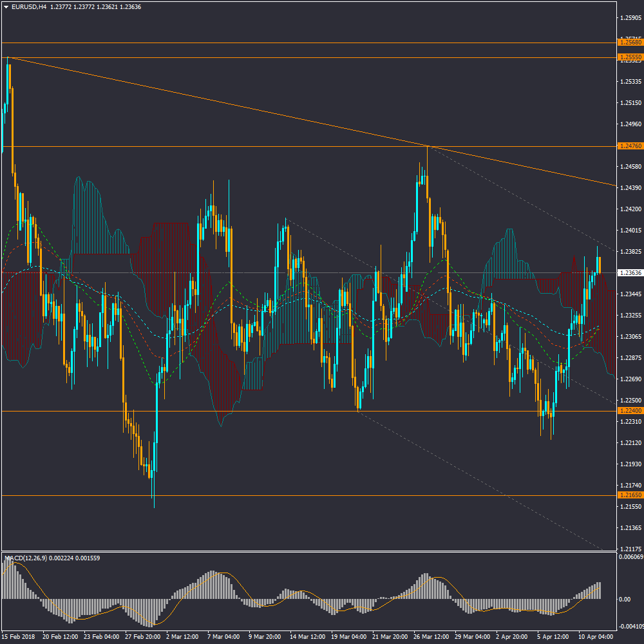Select the 1.22400 orange price label
Screen dimensions: 644x644
pos(629,411)
